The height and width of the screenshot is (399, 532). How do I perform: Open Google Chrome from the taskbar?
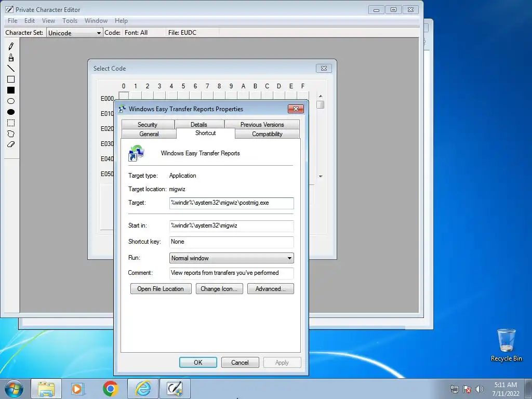(x=110, y=389)
